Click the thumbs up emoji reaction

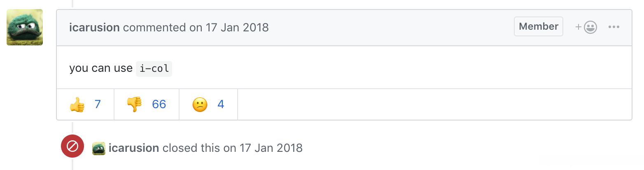coord(77,104)
